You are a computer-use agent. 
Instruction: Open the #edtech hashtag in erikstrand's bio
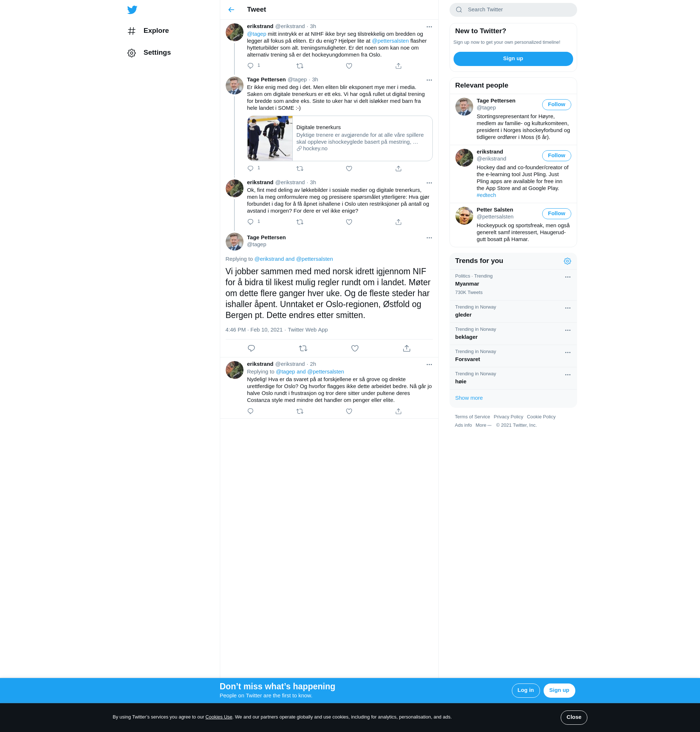click(486, 195)
